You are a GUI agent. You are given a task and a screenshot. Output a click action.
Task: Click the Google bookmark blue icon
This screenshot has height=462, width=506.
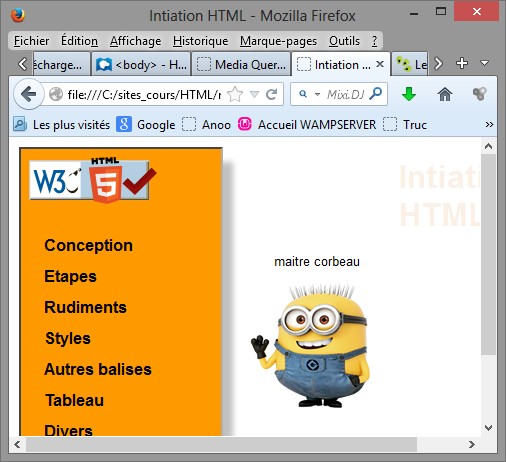(x=124, y=124)
